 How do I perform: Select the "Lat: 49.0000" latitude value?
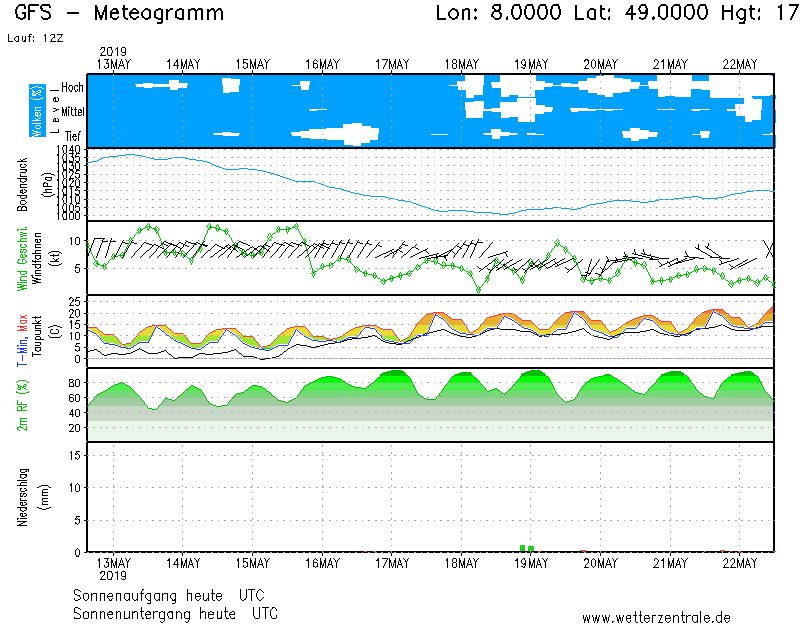(x=641, y=12)
